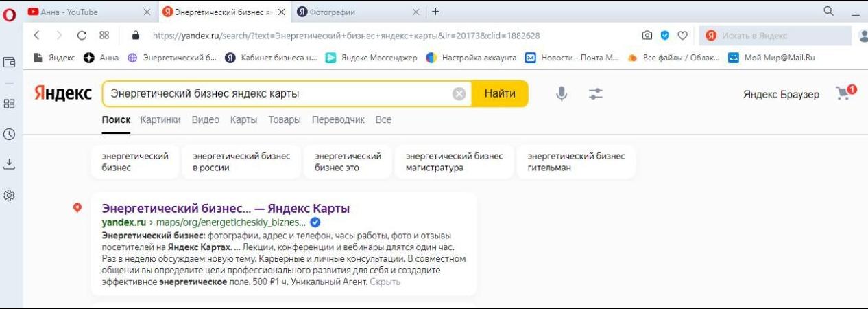Clear the Yandex search query
The image size is (868, 309).
click(x=459, y=94)
